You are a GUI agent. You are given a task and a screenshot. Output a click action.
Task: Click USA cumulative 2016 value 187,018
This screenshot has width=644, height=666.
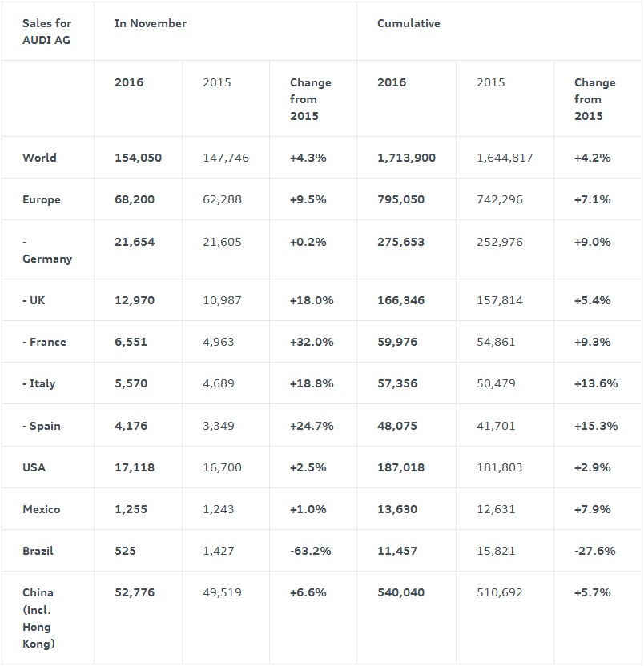pos(400,467)
